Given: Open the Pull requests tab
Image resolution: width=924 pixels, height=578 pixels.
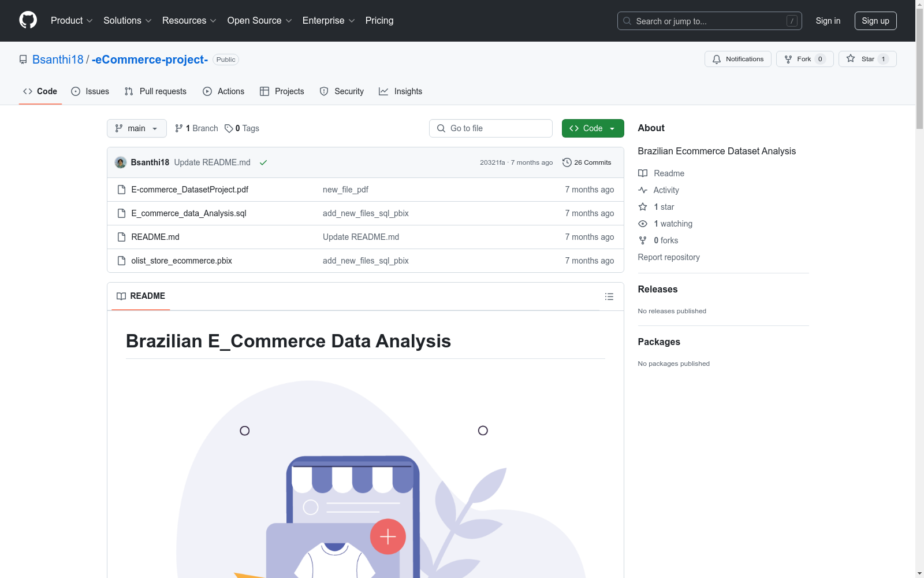Looking at the screenshot, I should [x=155, y=91].
